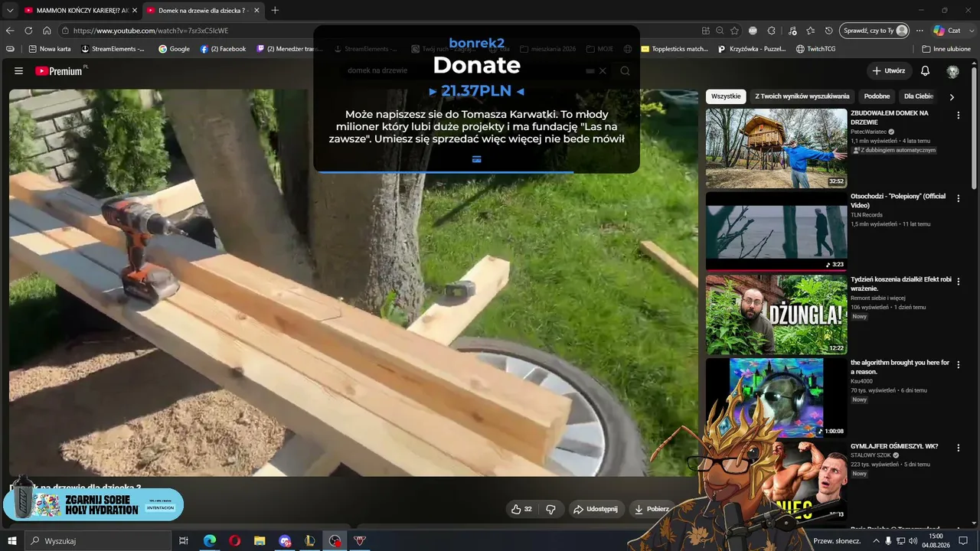Open options for Tydzień koszenia działki video
The height and width of the screenshot is (551, 980).
pos(959,282)
